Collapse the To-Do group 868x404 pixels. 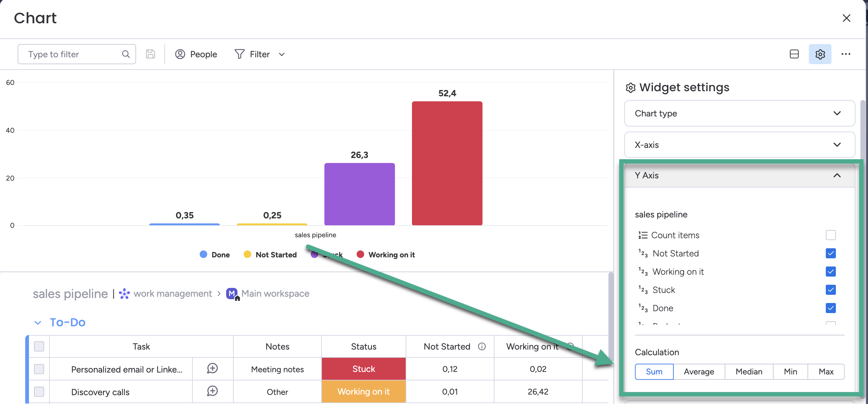tap(38, 323)
